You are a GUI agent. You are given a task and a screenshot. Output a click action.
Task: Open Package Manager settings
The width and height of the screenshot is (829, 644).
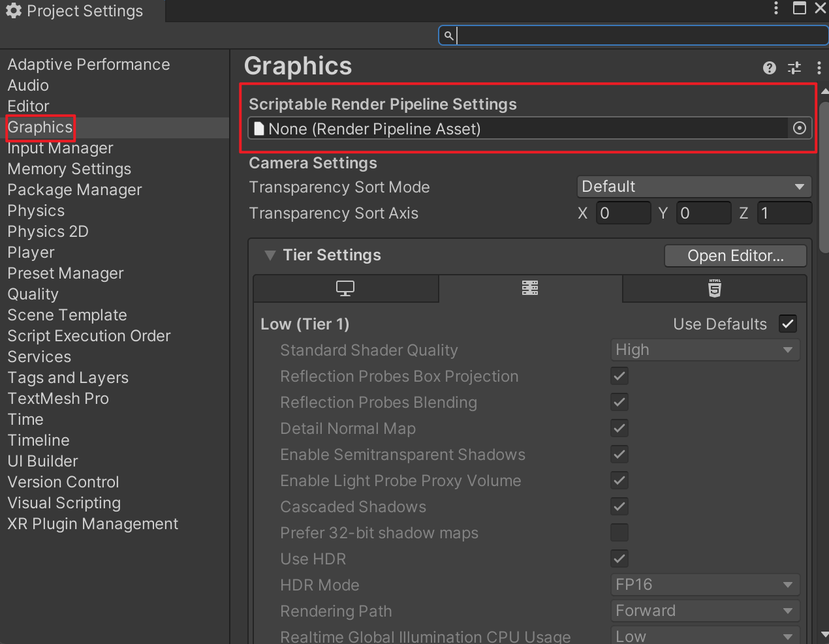pos(74,190)
